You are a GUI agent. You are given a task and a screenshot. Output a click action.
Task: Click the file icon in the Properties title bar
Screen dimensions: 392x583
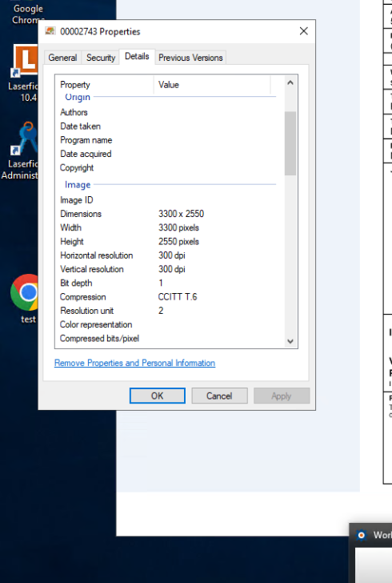point(50,31)
